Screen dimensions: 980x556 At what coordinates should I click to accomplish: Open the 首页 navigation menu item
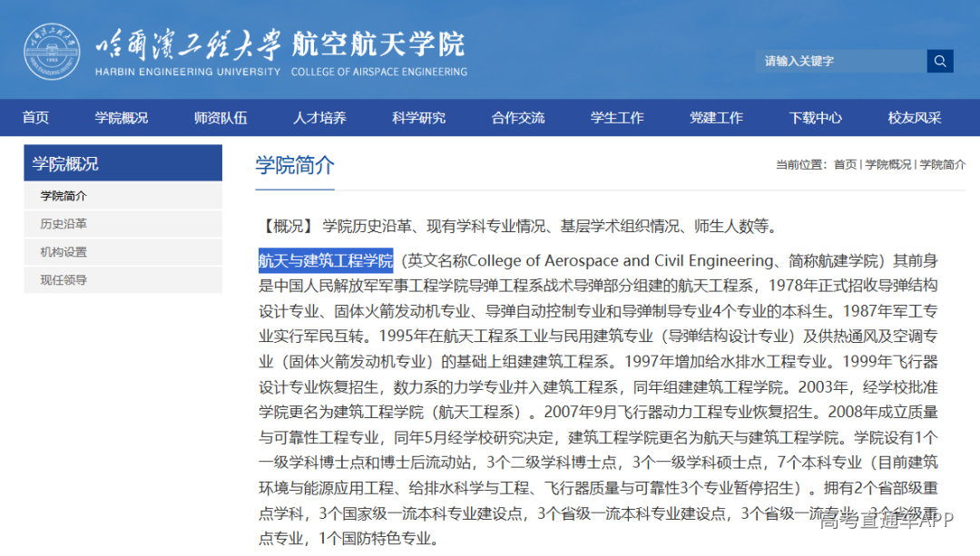[35, 117]
